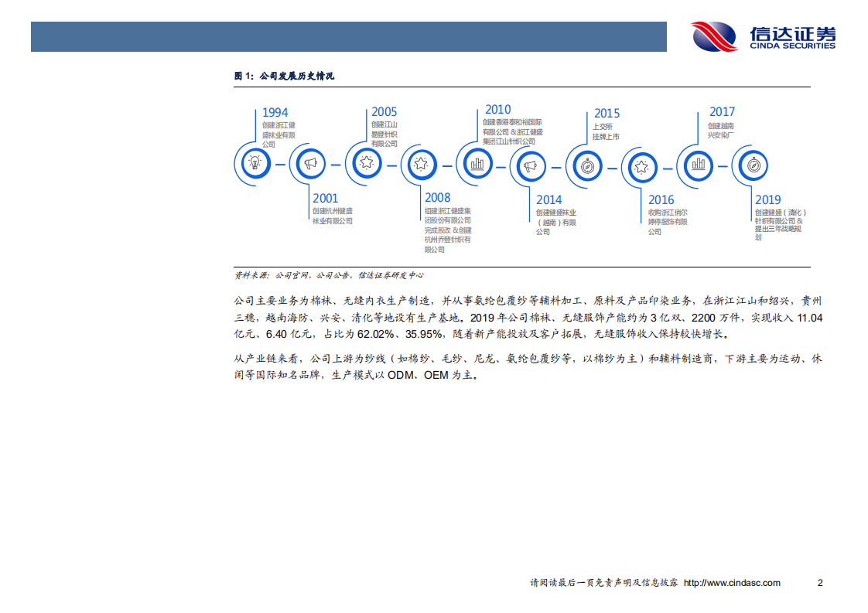868x613 pixels.
Task: Click the megaphone icon above 2001
Action: tap(310, 164)
